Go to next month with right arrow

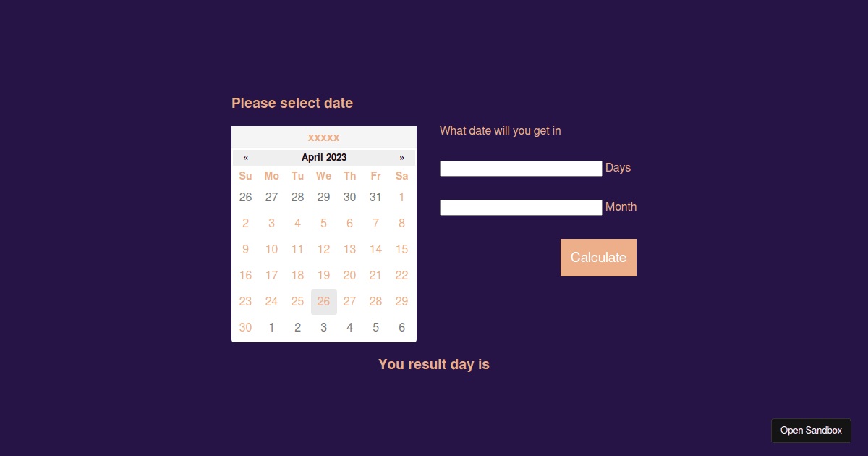point(402,157)
